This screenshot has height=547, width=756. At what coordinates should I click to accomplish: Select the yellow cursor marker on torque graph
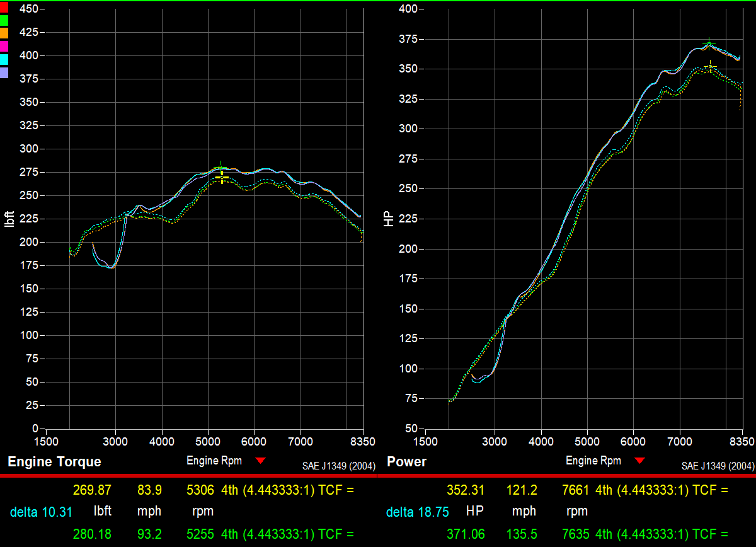pyautogui.click(x=222, y=178)
